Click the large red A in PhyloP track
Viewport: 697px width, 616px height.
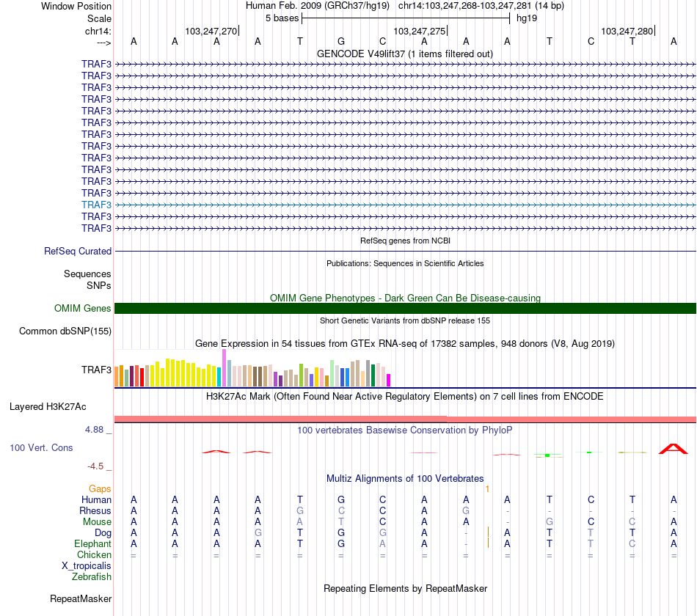click(x=674, y=449)
